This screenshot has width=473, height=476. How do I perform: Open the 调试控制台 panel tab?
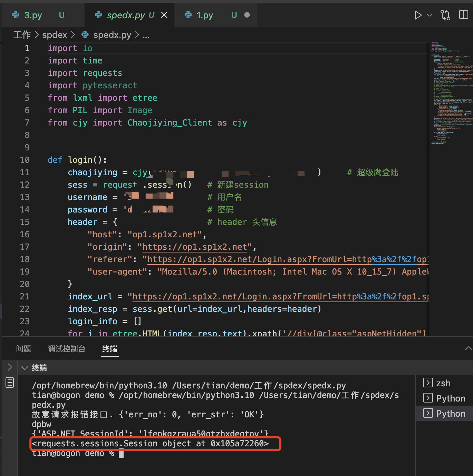[67, 349]
